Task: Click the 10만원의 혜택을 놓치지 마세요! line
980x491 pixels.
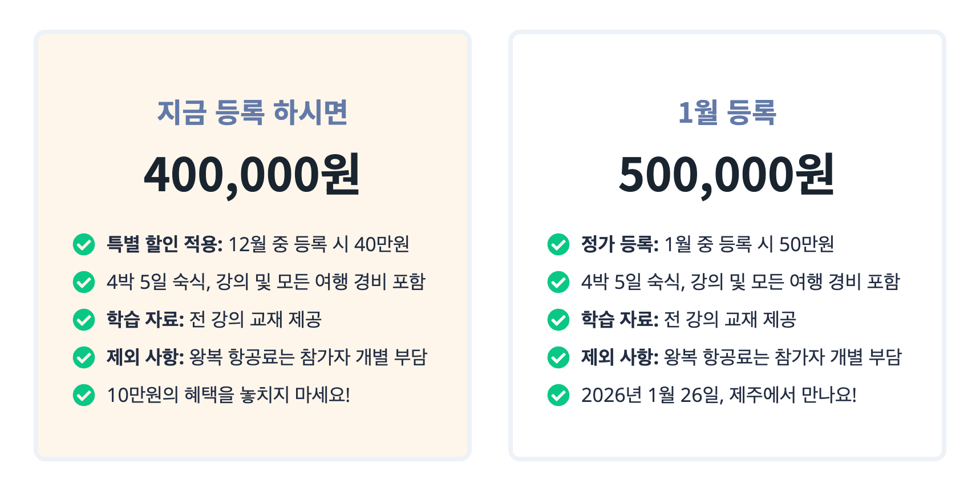Action: click(228, 395)
